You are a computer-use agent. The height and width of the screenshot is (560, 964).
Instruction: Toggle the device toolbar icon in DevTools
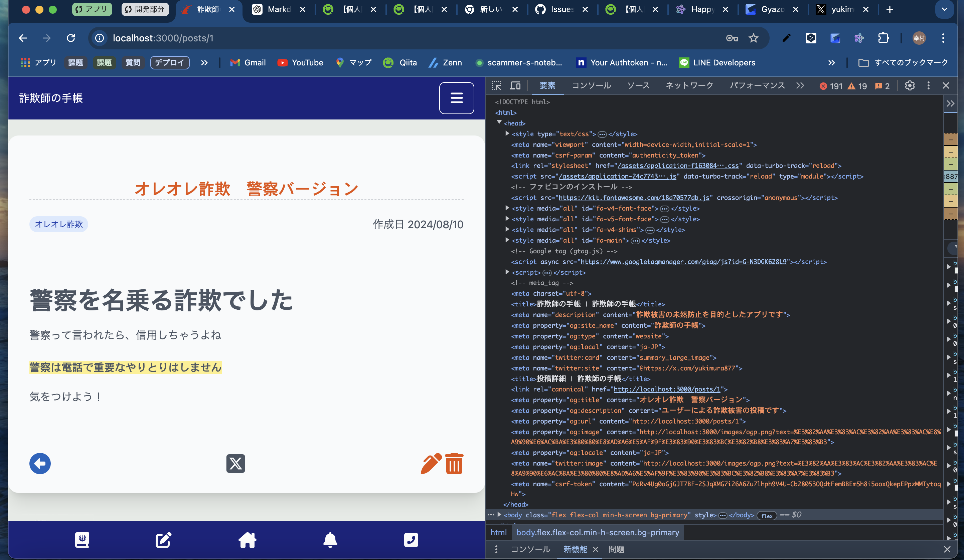515,86
